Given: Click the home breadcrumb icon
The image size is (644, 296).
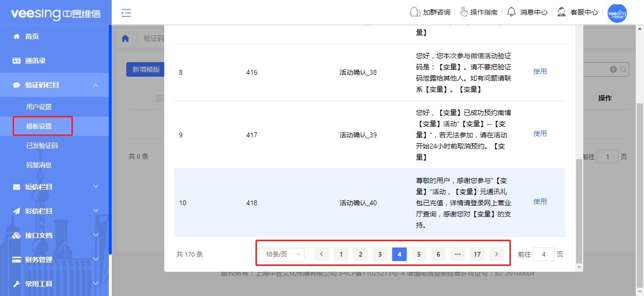Looking at the screenshot, I should pyautogui.click(x=125, y=39).
